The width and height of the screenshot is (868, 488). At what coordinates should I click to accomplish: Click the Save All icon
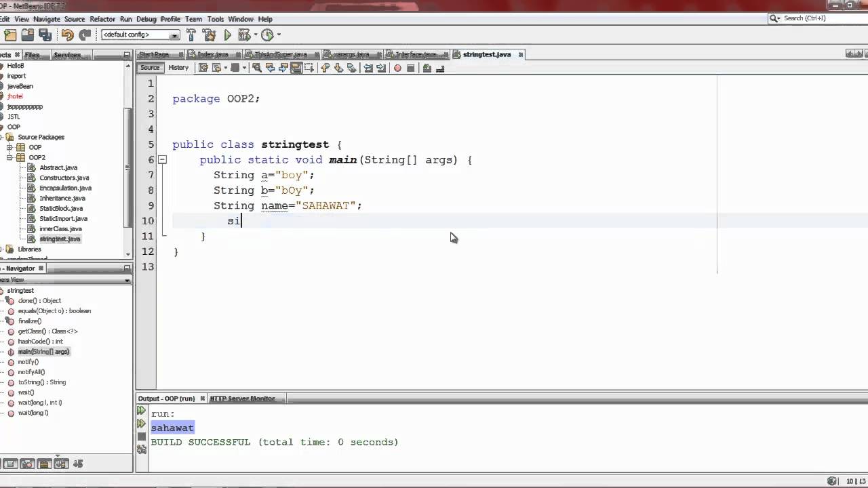pos(45,35)
